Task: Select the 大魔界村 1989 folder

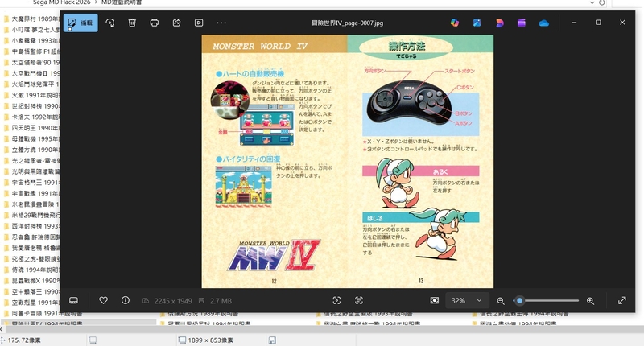Action: 32,19
